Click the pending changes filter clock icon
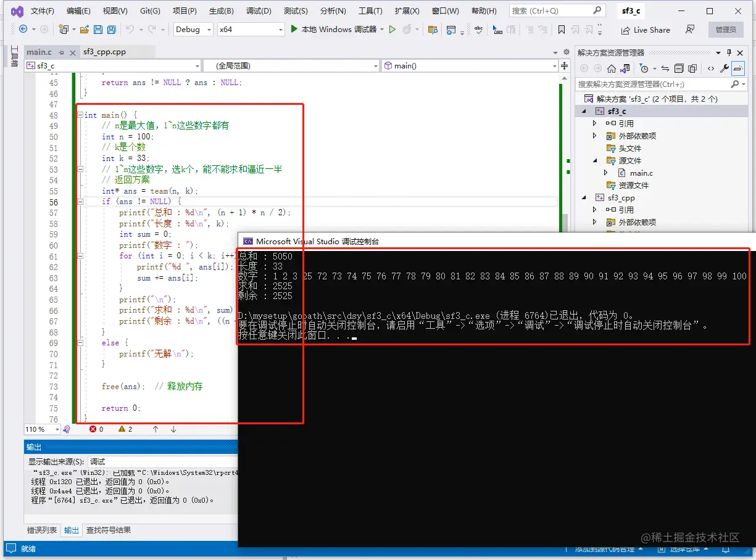This screenshot has width=756, height=560. click(x=644, y=68)
